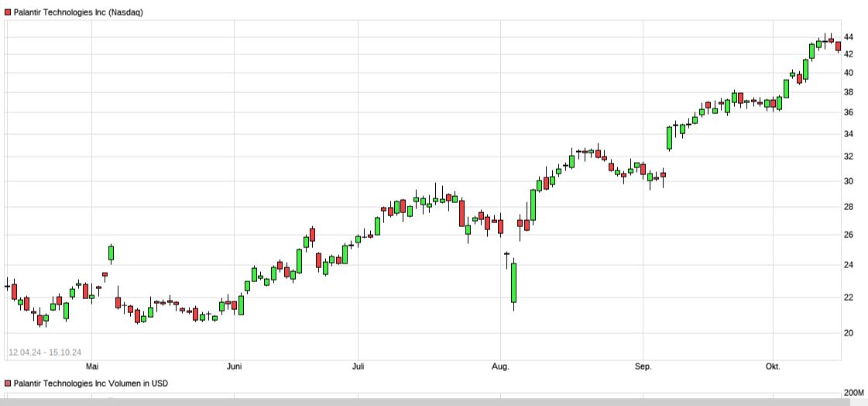Click the price axis value 34
The width and height of the screenshot is (868, 406).
tap(848, 134)
